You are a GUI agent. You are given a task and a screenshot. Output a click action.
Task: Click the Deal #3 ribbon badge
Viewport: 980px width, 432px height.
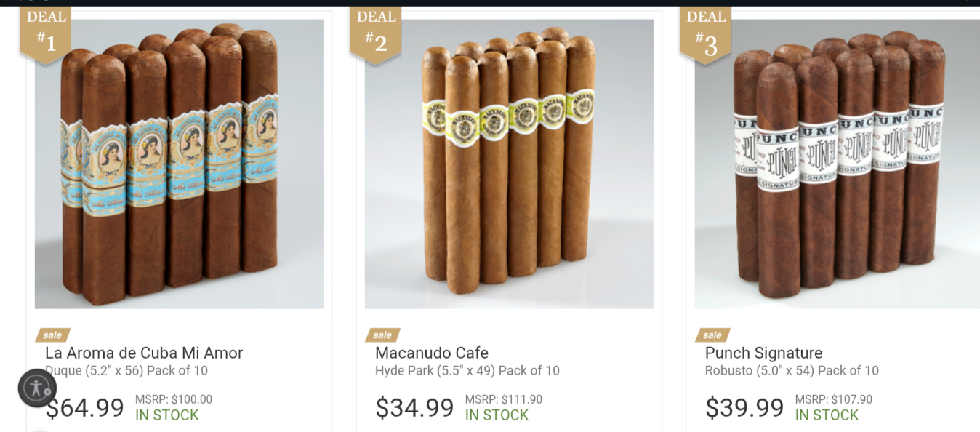[705, 34]
